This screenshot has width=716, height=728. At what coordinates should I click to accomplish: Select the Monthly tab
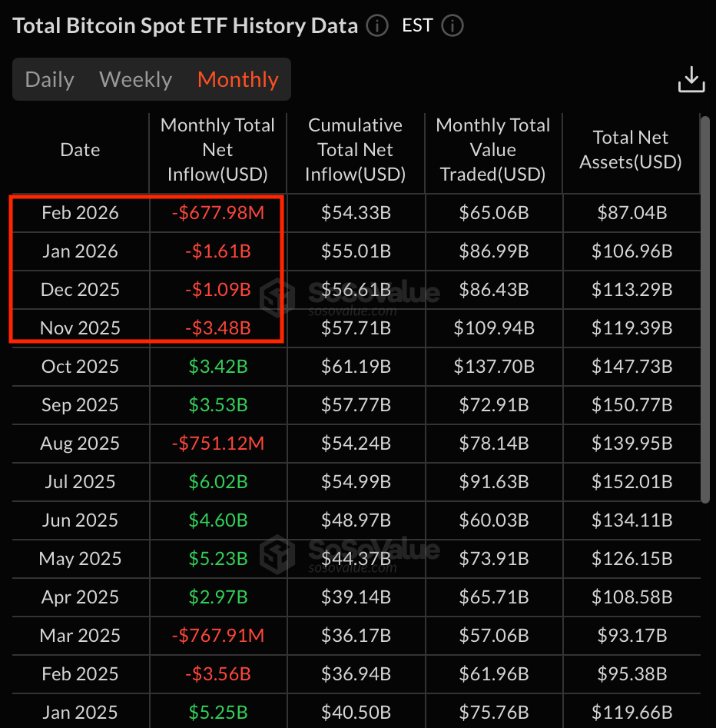[237, 79]
